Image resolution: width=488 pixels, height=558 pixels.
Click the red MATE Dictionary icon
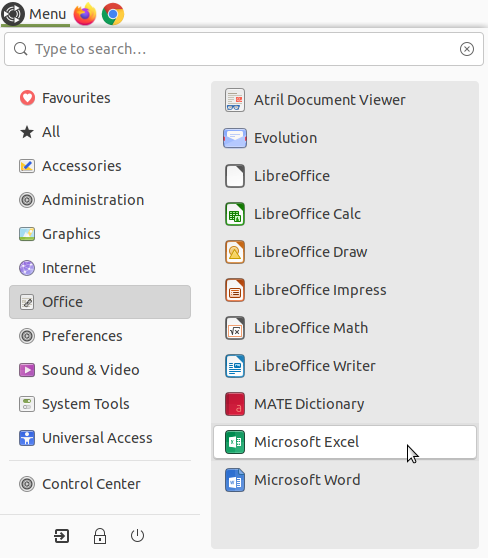click(x=235, y=404)
